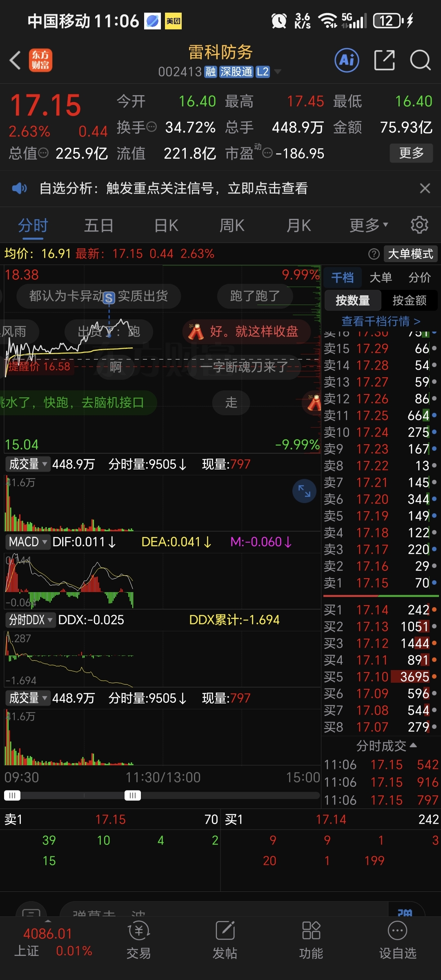The image size is (441, 980).
Task: Switch to 日K chart tab
Action: pos(166,225)
